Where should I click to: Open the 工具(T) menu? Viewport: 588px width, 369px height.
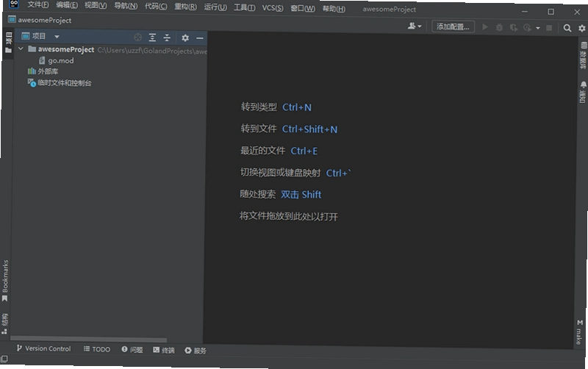click(x=245, y=7)
